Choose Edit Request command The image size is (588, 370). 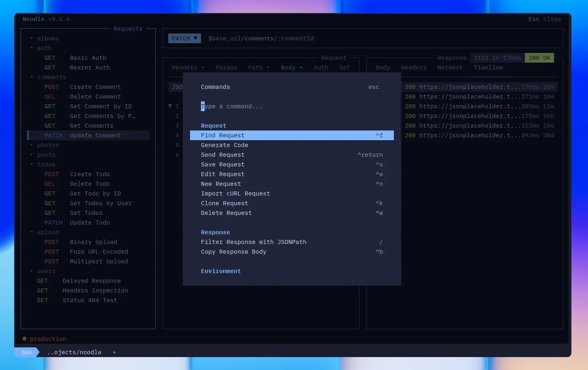pyautogui.click(x=292, y=174)
